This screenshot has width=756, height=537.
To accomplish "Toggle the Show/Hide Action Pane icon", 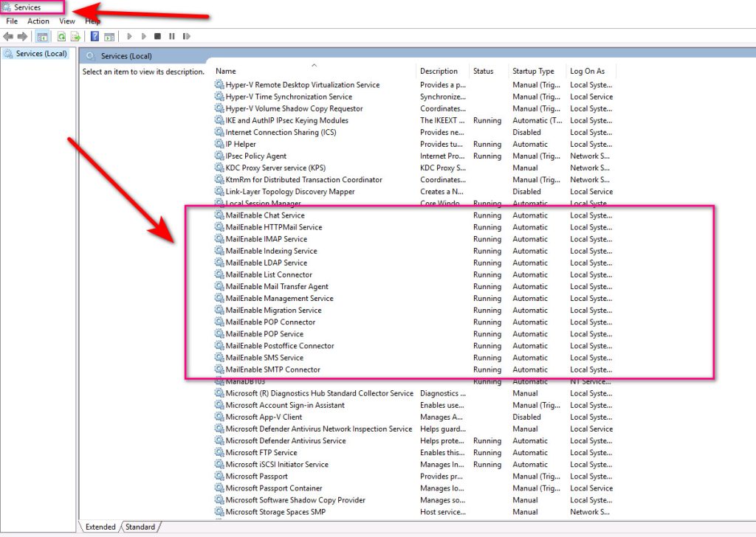I will (109, 36).
